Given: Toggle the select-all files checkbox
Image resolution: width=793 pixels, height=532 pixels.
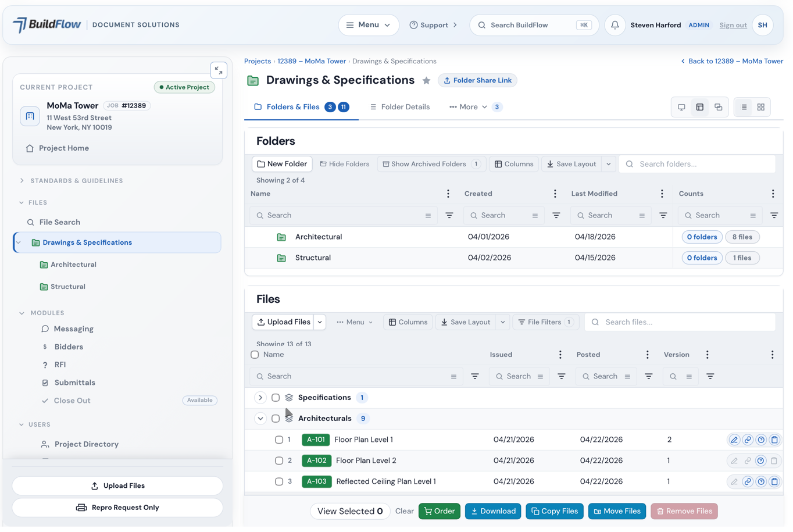Looking at the screenshot, I should point(255,355).
